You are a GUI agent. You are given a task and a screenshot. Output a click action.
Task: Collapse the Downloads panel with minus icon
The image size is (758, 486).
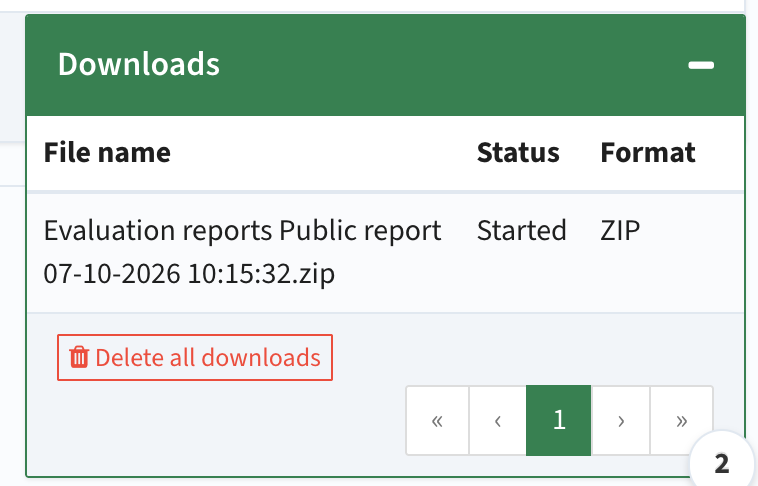point(701,65)
